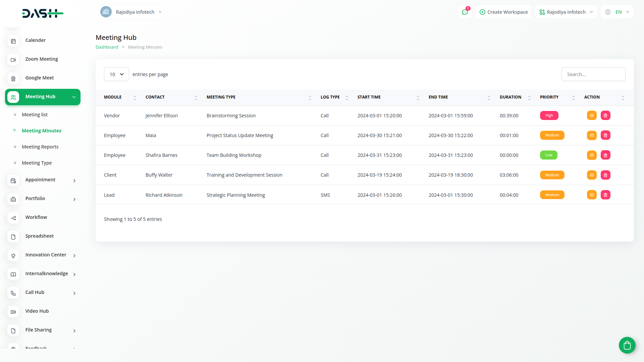644x362 pixels.
Task: Click the Calender sidebar icon
Action: click(x=13, y=41)
